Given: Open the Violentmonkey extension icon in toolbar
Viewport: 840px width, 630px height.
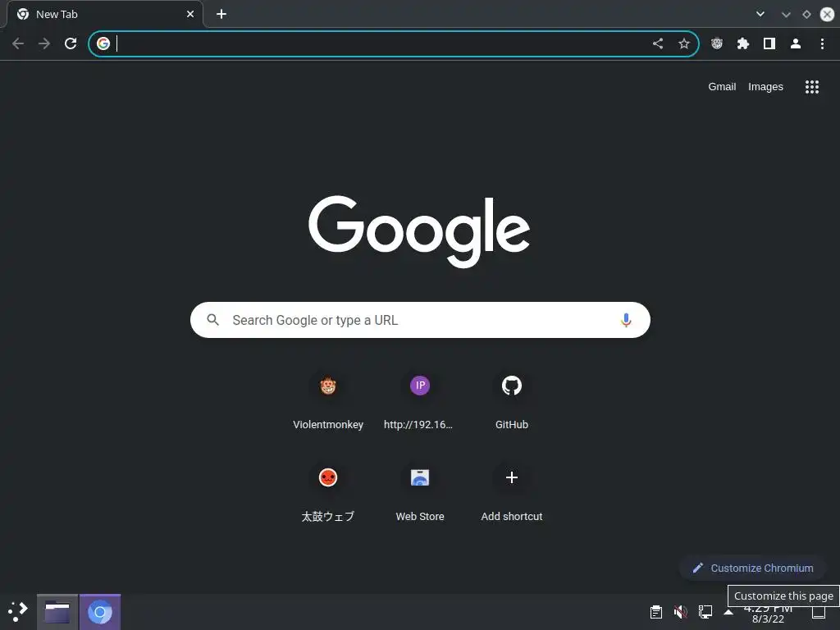Looking at the screenshot, I should (x=717, y=43).
